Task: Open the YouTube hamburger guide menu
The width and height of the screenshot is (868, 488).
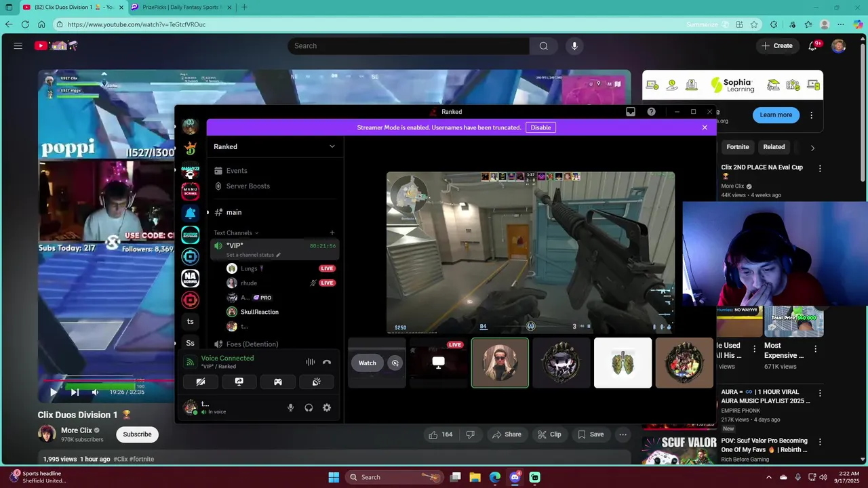Action: pyautogui.click(x=18, y=46)
